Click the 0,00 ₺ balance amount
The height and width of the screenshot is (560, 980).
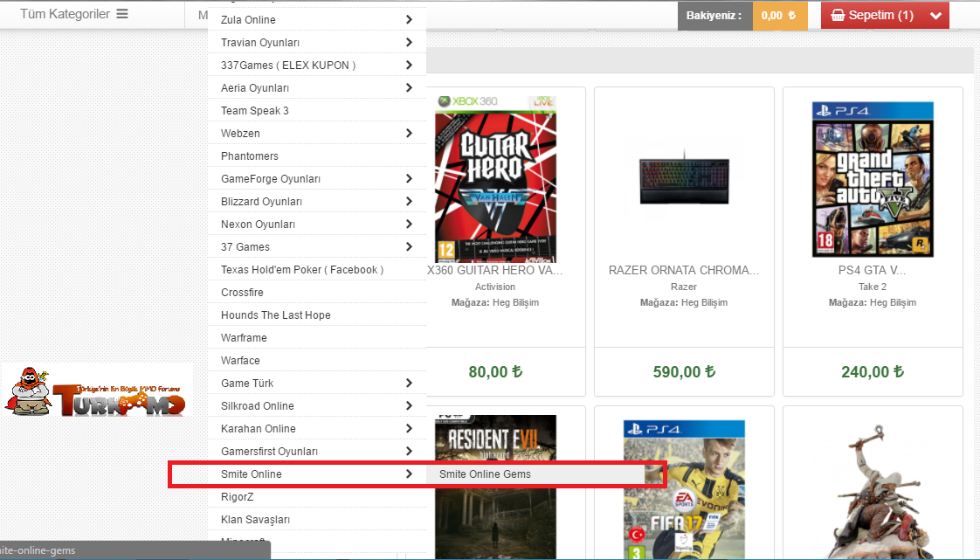(779, 15)
